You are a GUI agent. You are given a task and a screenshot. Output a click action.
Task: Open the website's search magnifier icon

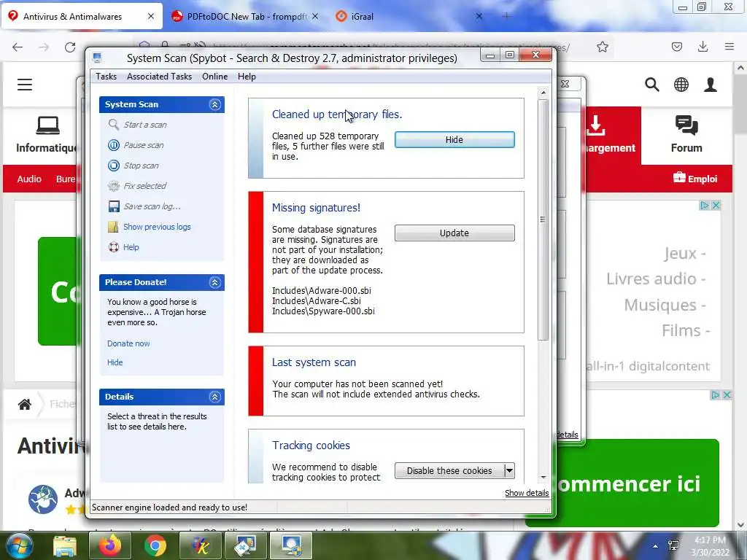click(652, 85)
